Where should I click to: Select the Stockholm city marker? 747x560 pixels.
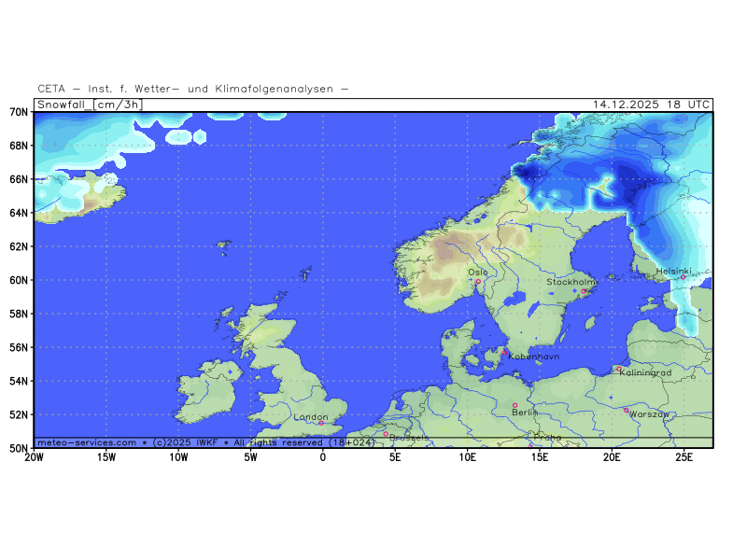pyautogui.click(x=584, y=291)
